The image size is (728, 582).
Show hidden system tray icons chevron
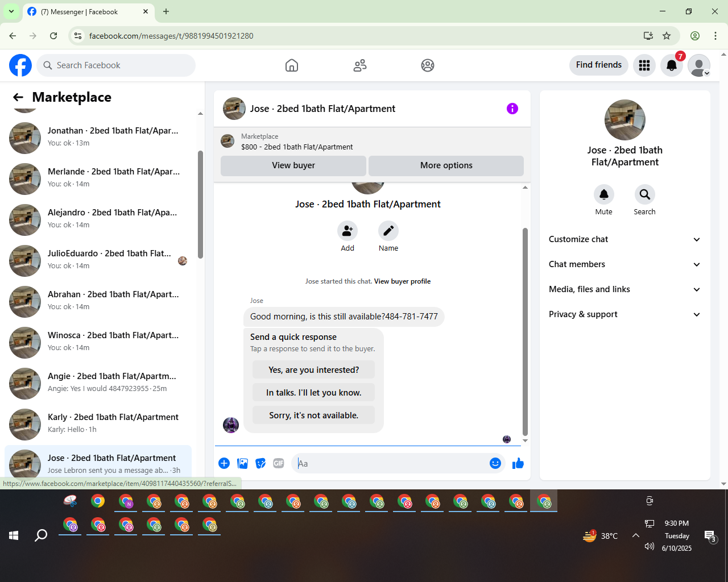click(x=636, y=535)
